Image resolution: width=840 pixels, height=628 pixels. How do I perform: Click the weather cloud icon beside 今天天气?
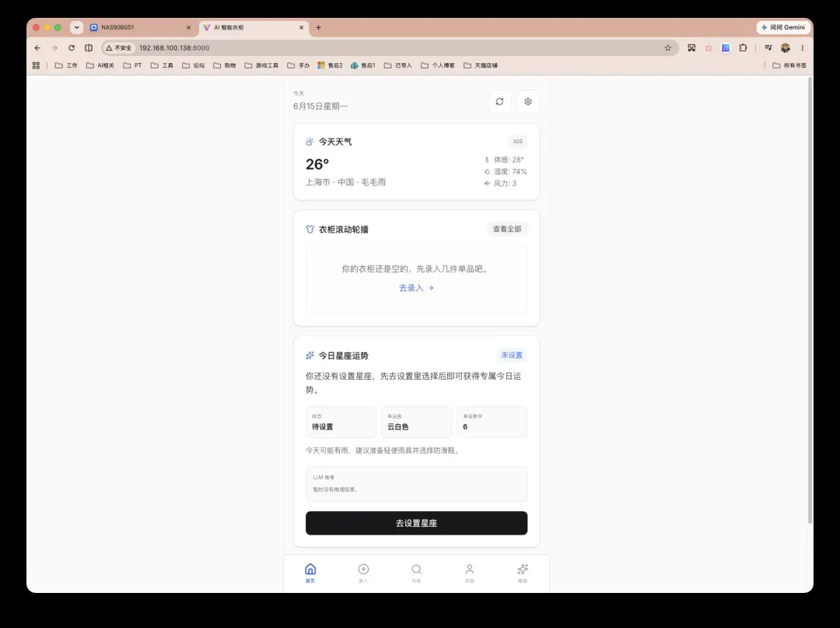point(310,142)
